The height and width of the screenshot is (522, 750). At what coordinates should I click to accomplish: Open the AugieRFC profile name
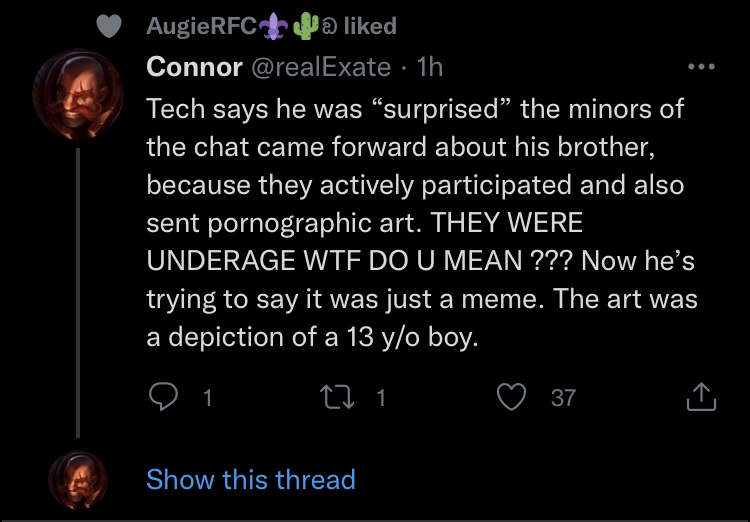pos(202,26)
